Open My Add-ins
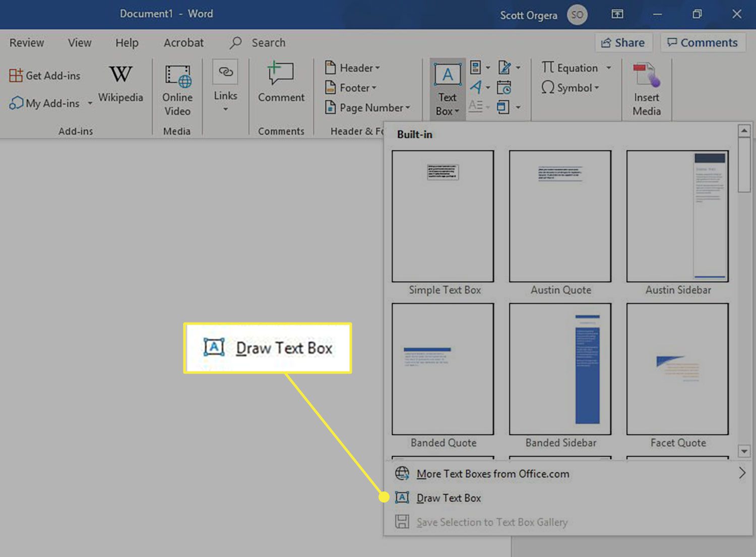 click(x=44, y=103)
